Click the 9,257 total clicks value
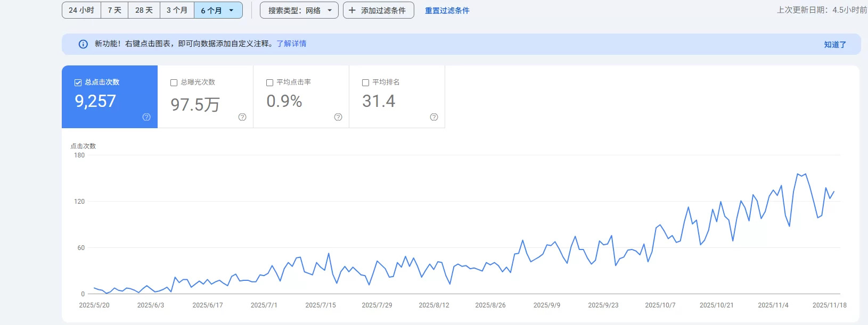868x325 pixels. (95, 101)
